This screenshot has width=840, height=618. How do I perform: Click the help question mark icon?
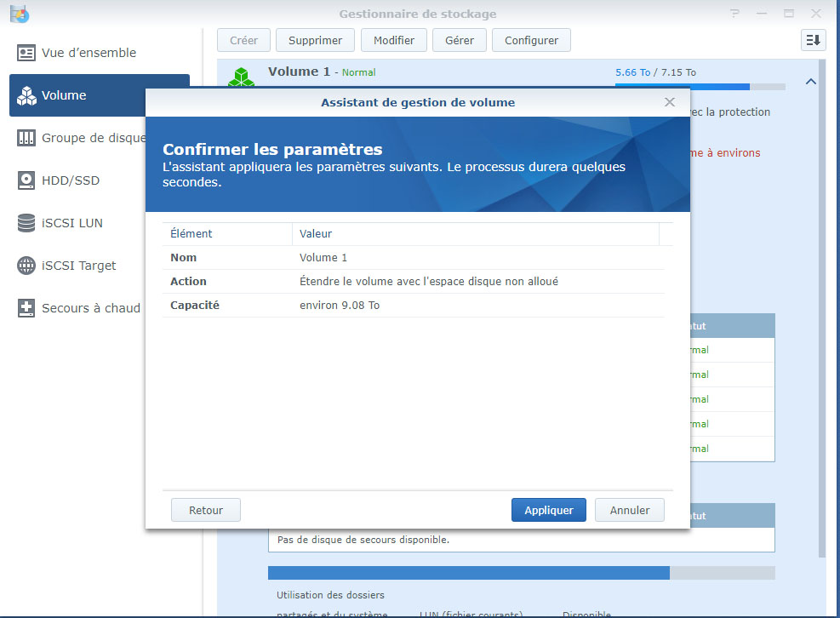734,14
